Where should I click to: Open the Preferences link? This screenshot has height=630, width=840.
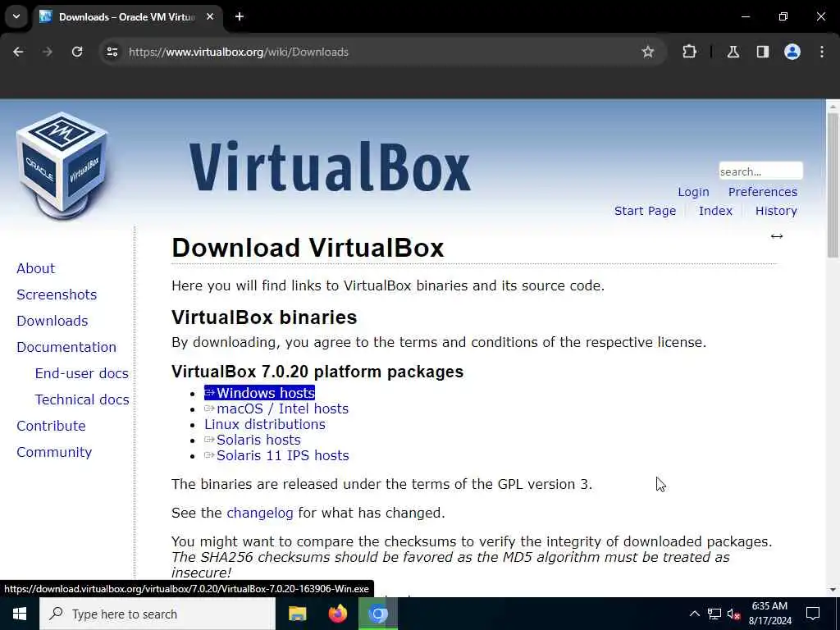[x=763, y=192]
